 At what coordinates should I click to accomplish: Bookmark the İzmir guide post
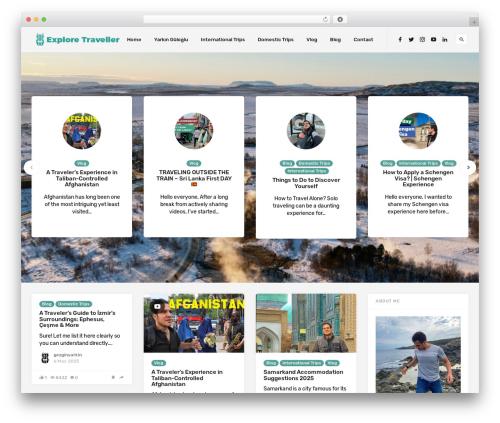point(113,377)
